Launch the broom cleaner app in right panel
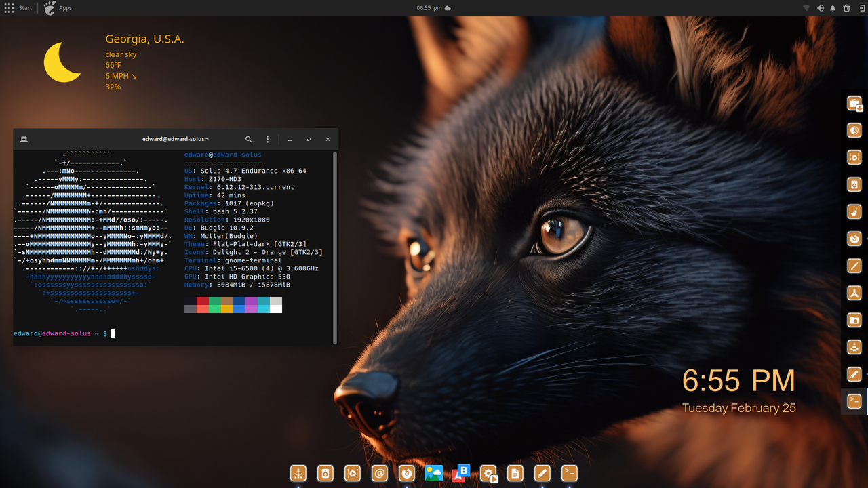Screen dimensions: 868x488 854,211
